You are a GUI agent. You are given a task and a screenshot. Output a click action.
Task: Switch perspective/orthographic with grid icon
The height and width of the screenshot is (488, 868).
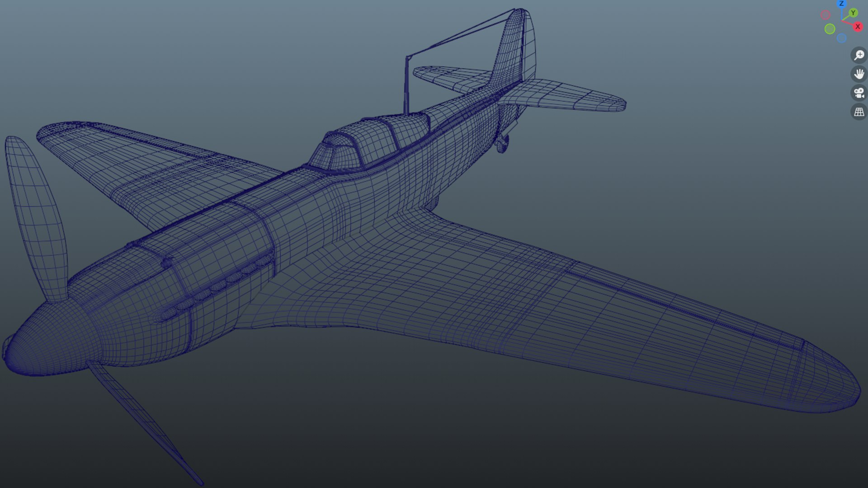[859, 112]
